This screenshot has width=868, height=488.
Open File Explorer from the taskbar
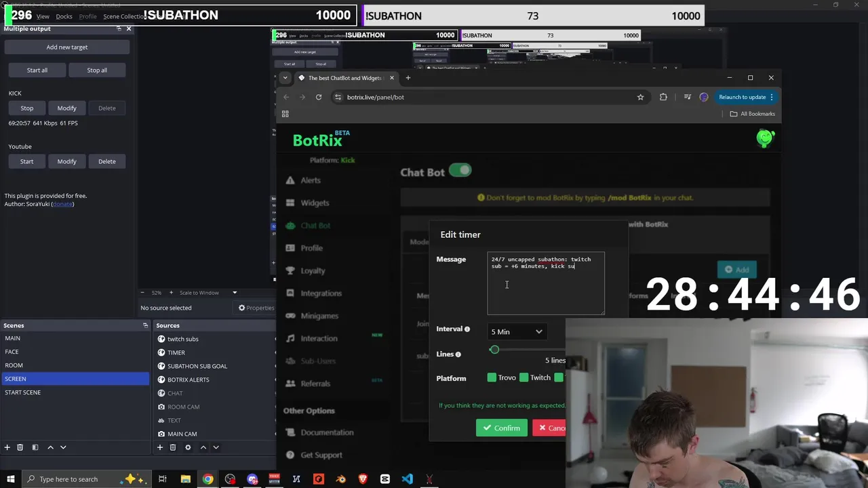pyautogui.click(x=185, y=479)
